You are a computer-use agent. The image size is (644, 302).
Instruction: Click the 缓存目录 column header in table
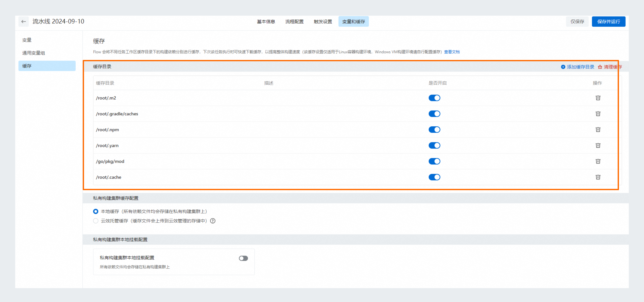coord(105,83)
